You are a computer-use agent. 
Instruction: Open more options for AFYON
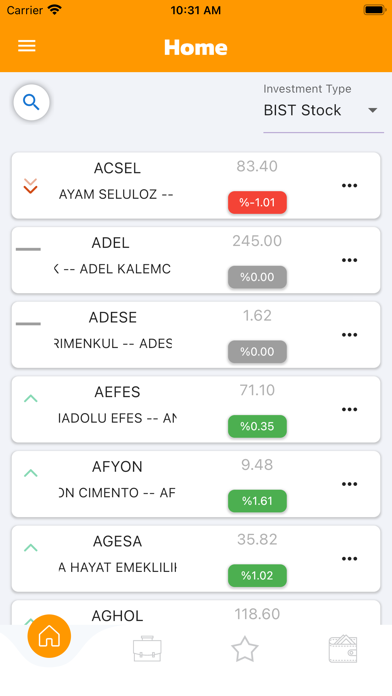[x=349, y=484]
